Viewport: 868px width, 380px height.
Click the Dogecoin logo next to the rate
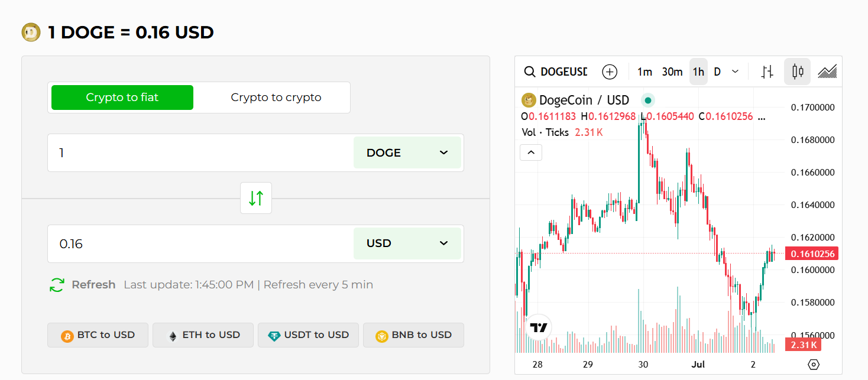pyautogui.click(x=31, y=32)
